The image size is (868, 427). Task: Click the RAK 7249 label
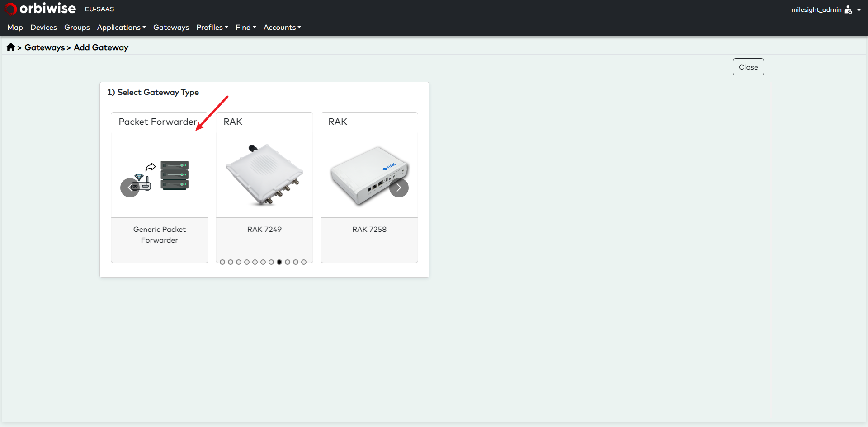(264, 229)
